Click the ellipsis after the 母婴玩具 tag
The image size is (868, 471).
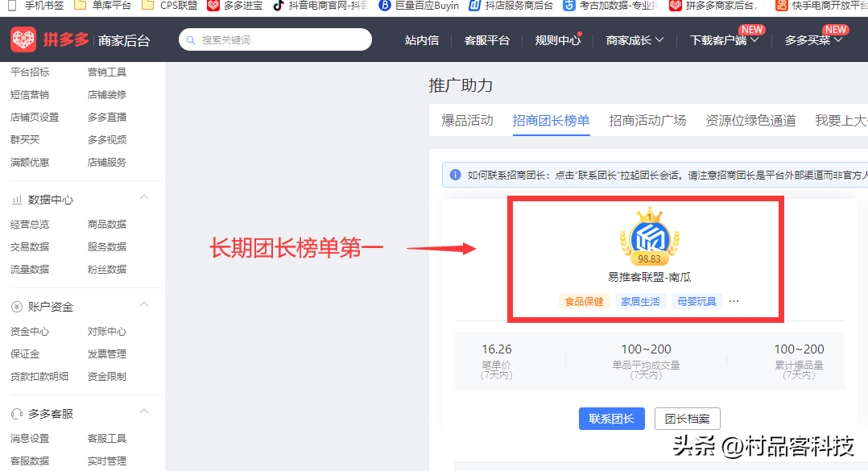coord(733,300)
